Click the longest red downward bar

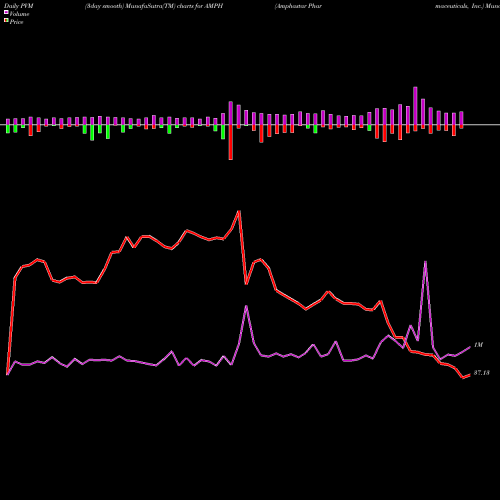pyautogui.click(x=231, y=142)
